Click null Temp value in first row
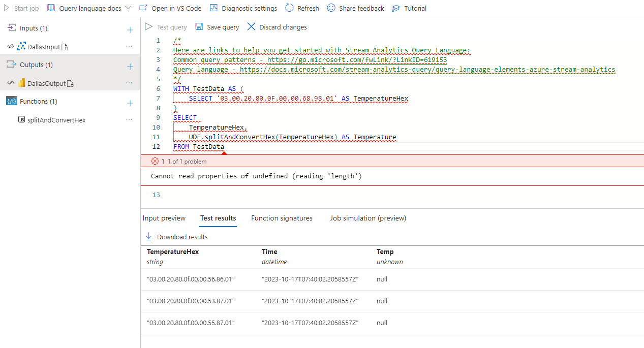Viewport: 644px width, 348px height. [x=382, y=279]
